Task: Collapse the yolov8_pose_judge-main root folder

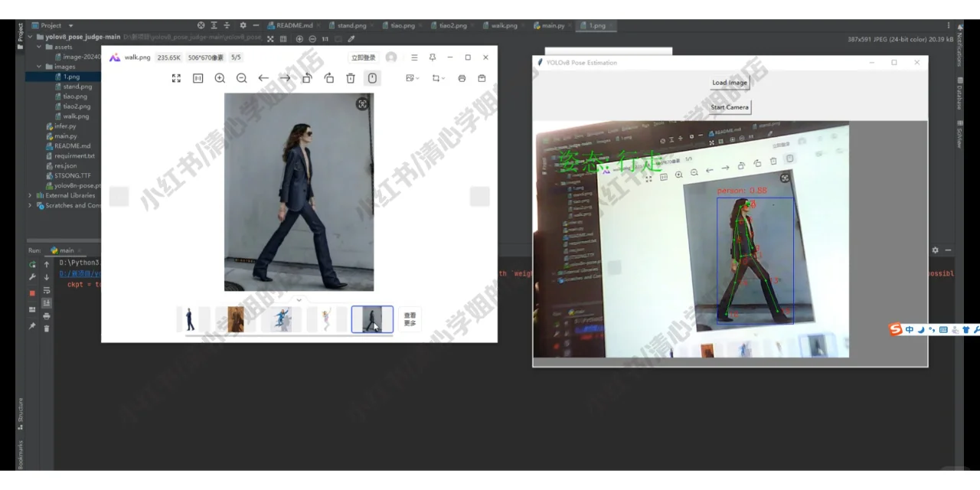Action: pyautogui.click(x=31, y=37)
